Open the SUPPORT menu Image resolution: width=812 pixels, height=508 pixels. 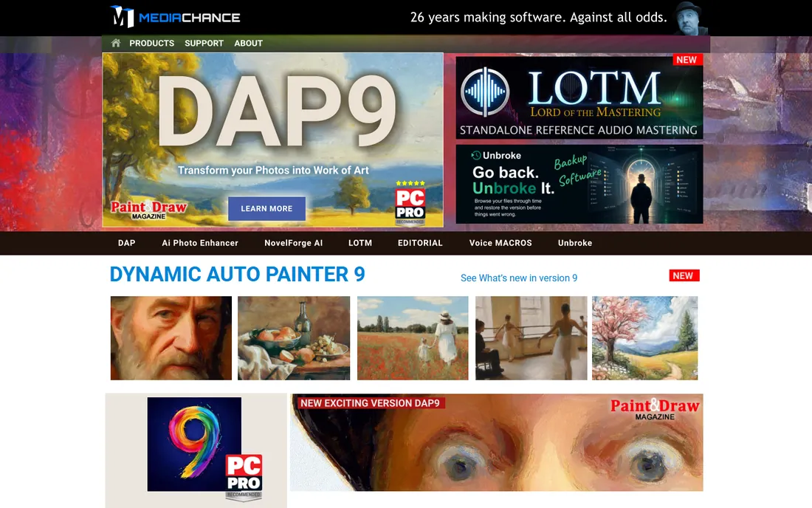(204, 43)
